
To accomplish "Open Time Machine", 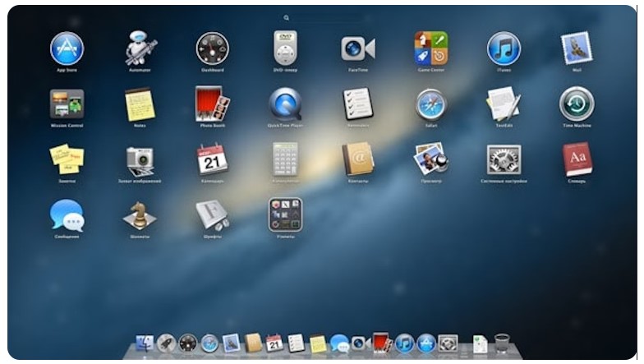I will (577, 104).
